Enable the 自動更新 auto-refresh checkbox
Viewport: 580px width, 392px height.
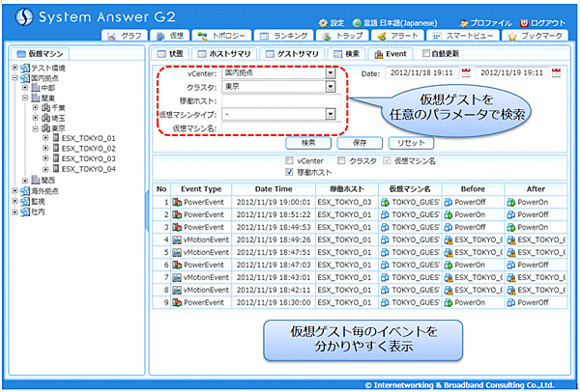(x=427, y=54)
